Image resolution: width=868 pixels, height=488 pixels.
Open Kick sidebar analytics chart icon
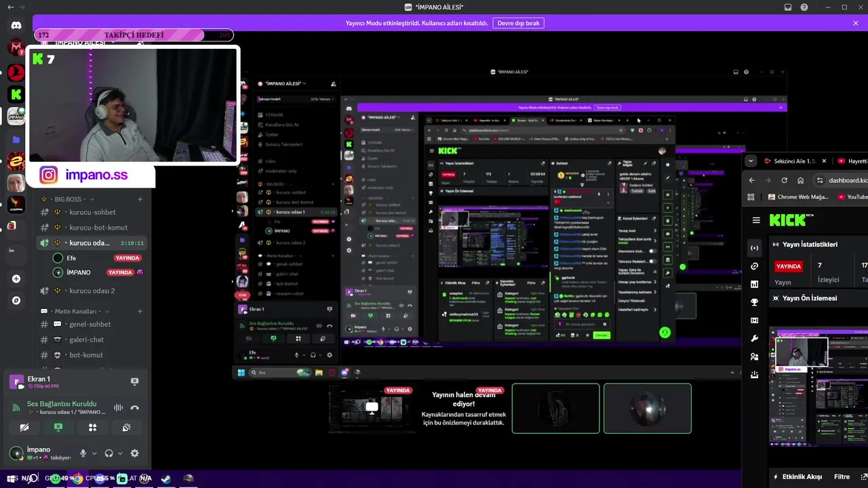pos(754,284)
